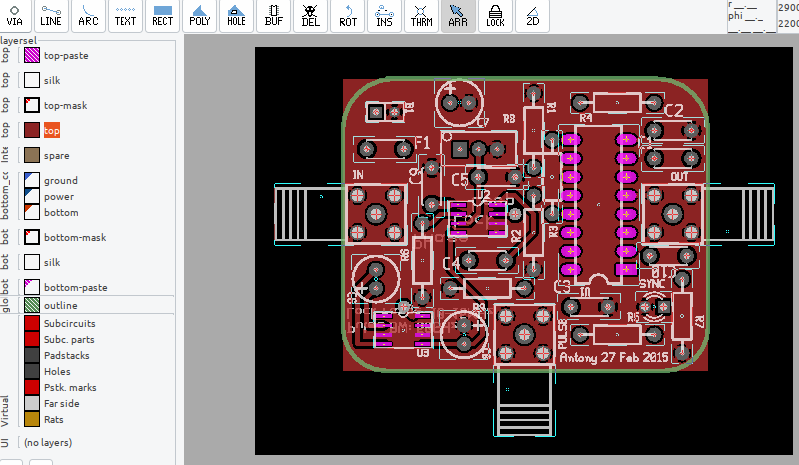Select the bottom layer name
This screenshot has height=465, width=799.
pyautogui.click(x=61, y=212)
